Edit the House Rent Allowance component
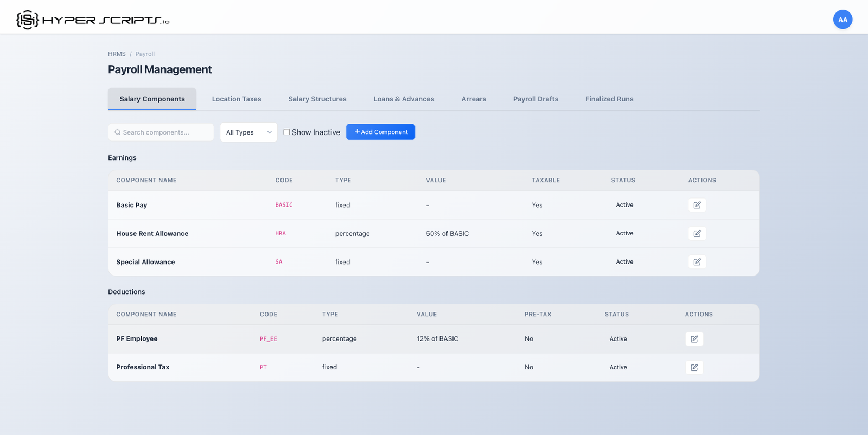Viewport: 868px width, 435px height. [x=697, y=233]
